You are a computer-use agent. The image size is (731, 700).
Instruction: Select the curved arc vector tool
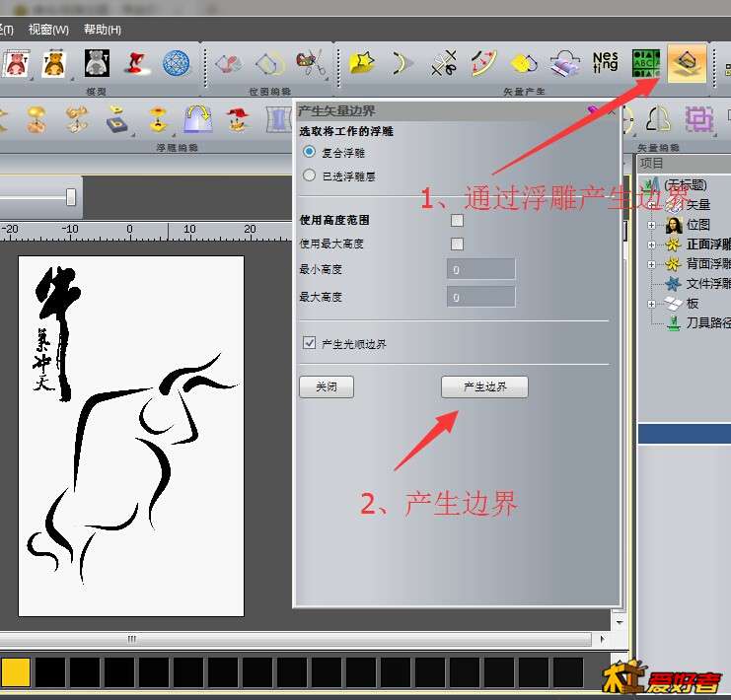click(x=402, y=63)
